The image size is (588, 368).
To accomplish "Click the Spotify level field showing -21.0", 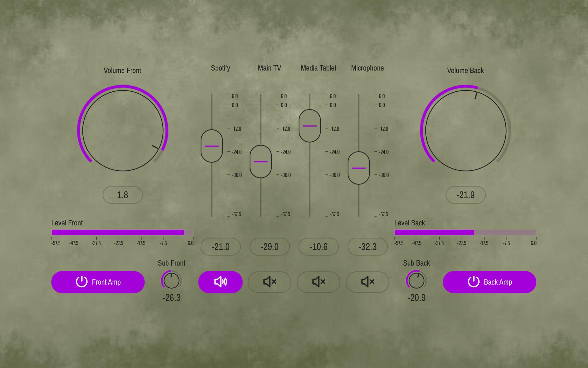I will tap(221, 247).
